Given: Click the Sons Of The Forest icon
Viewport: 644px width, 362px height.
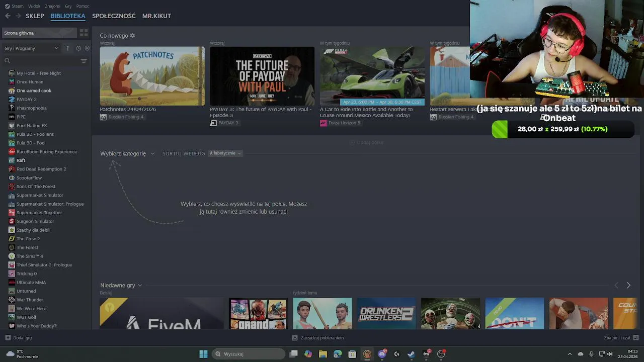Looking at the screenshot, I should tap(12, 187).
